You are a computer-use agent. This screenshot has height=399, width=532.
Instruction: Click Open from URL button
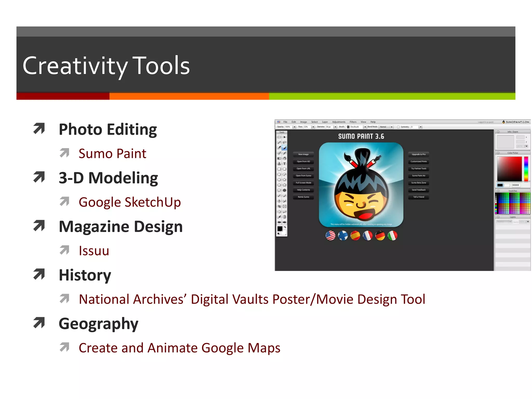tap(303, 169)
